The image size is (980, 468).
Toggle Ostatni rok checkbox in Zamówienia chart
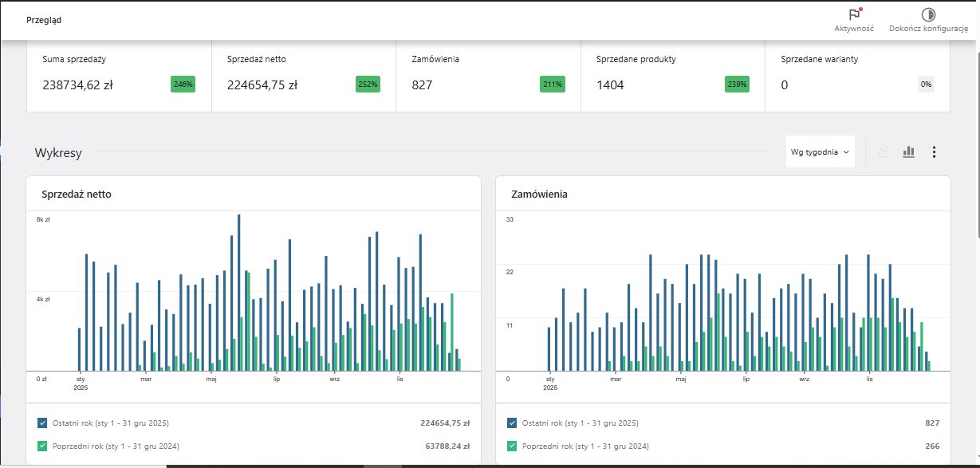[512, 423]
